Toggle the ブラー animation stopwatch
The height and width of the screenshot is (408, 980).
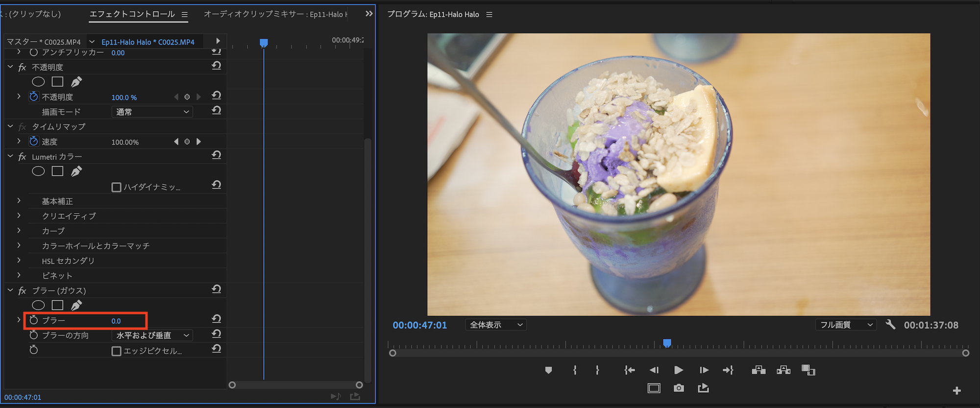tap(34, 320)
